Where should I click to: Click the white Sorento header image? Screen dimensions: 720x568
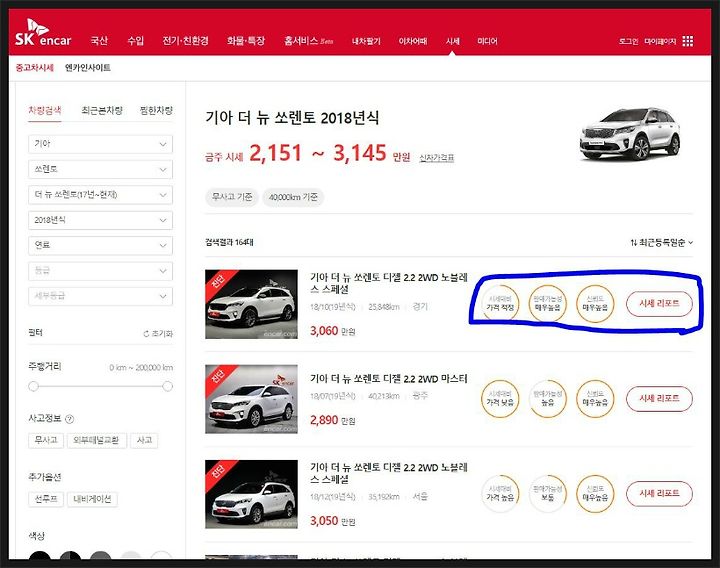point(630,135)
